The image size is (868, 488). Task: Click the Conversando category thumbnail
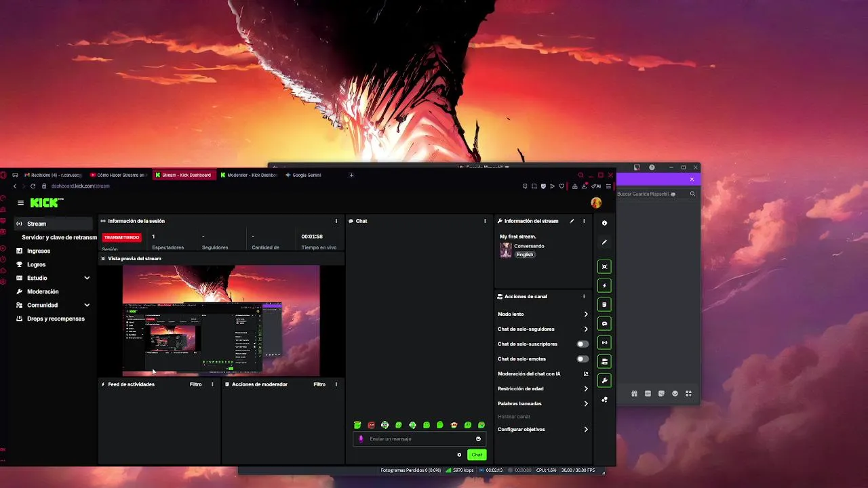505,250
